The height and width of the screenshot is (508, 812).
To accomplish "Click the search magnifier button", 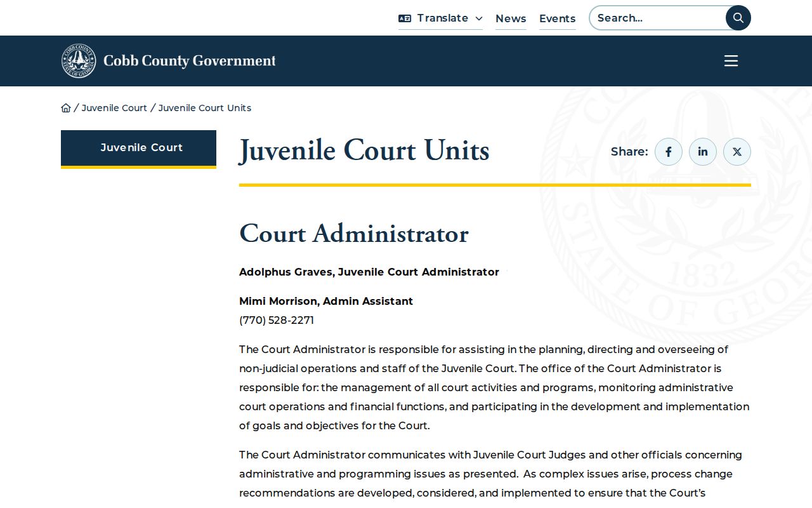I will pyautogui.click(x=738, y=18).
